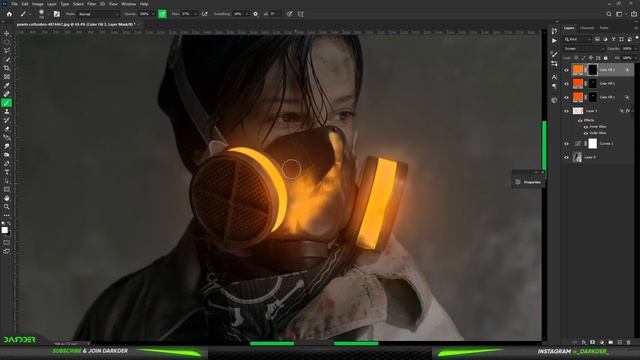The image size is (640, 360).
Task: Lock image pixels brush button
Action: pyautogui.click(x=583, y=58)
